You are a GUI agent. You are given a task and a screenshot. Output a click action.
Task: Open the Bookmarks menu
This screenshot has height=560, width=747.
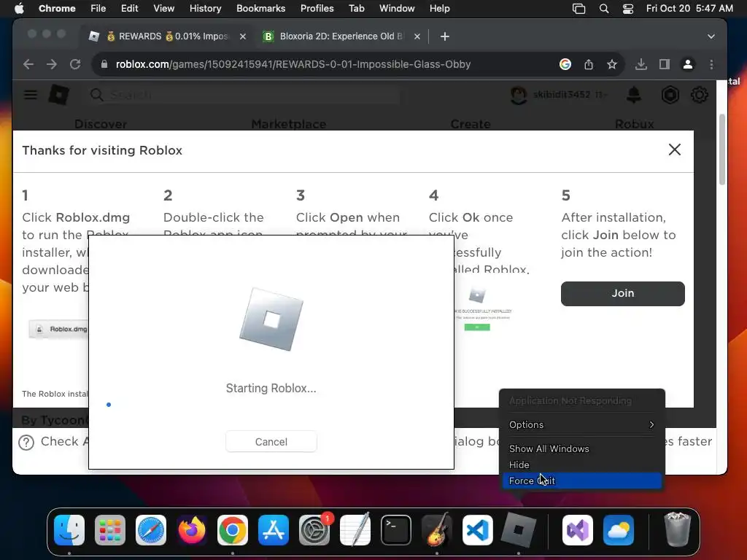pyautogui.click(x=260, y=8)
